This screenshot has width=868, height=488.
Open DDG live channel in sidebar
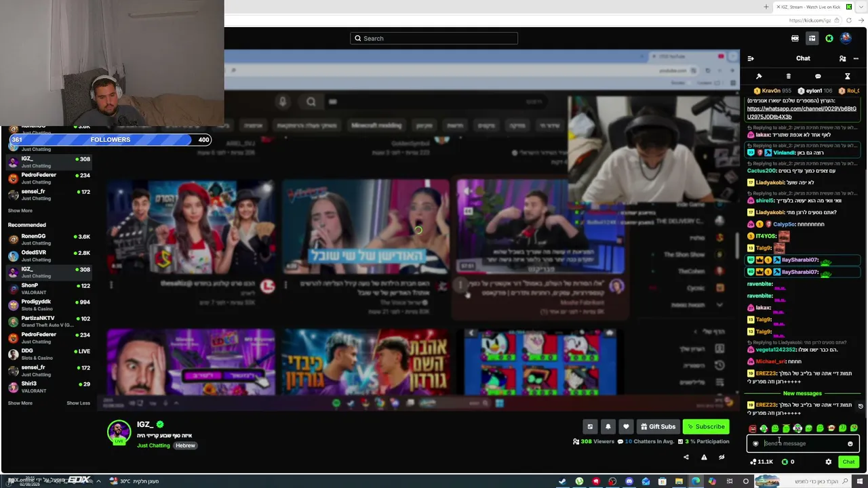point(49,354)
